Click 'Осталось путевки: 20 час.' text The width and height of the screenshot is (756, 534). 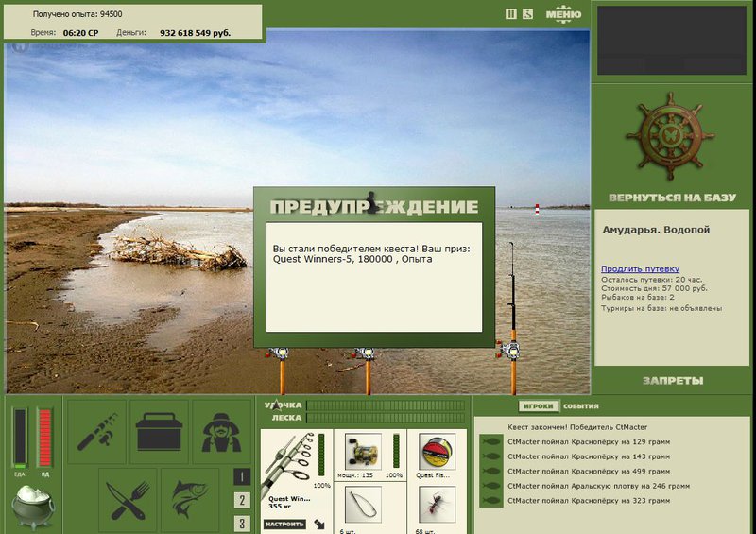[651, 280]
